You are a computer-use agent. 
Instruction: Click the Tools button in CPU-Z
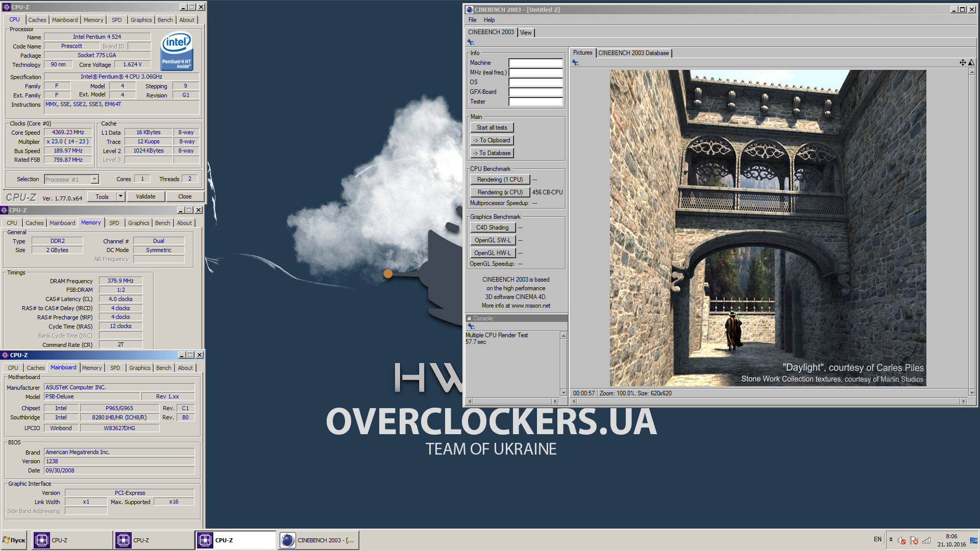[x=102, y=196]
